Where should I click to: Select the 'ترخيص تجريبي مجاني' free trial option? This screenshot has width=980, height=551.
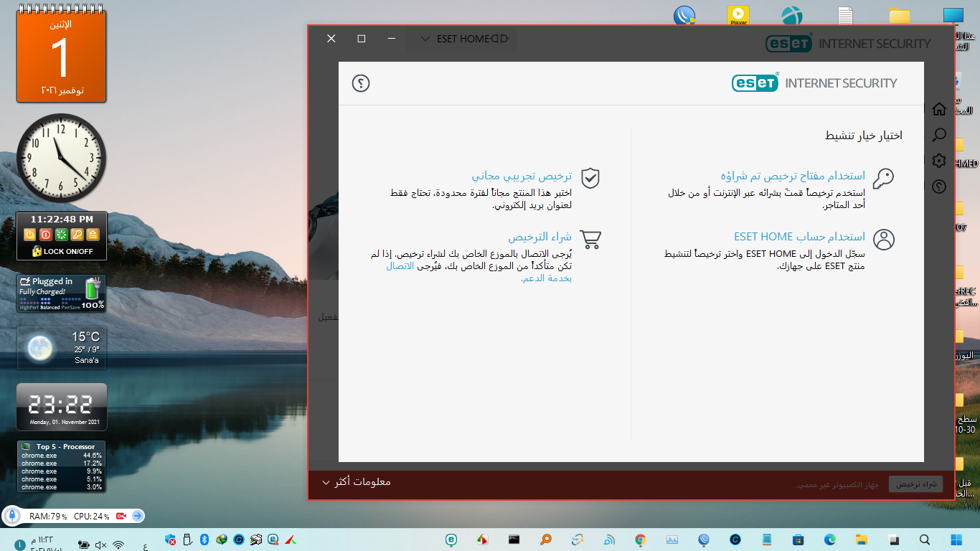pos(522,176)
